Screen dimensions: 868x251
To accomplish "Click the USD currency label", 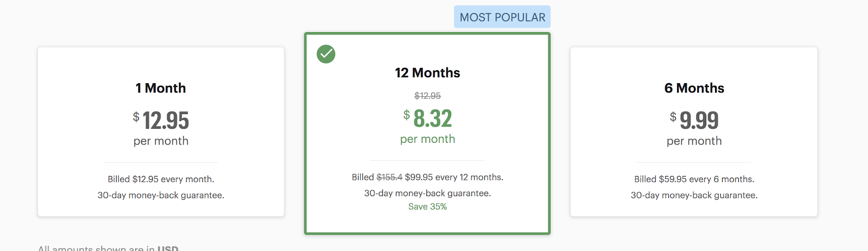I will (168, 248).
